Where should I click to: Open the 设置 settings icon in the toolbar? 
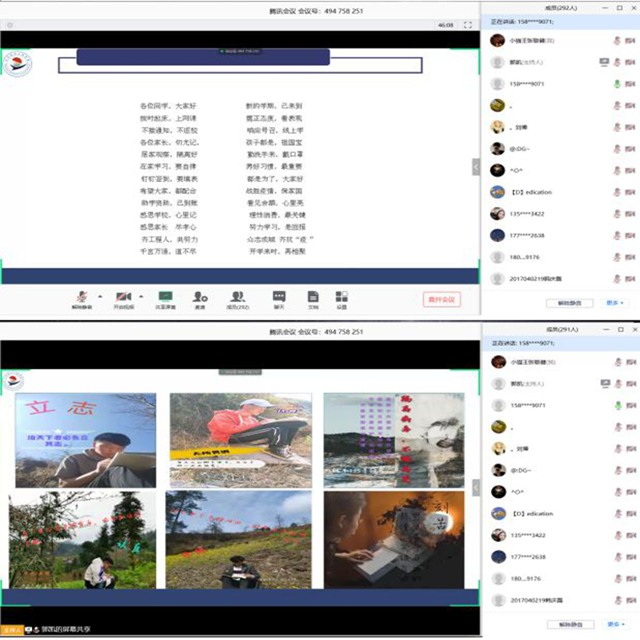342,296
